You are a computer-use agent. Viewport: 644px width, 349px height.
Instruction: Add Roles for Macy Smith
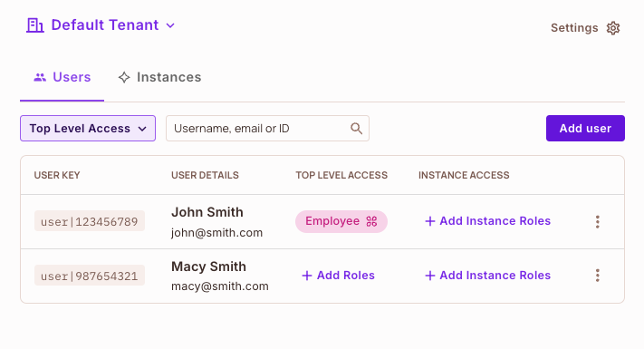(x=338, y=275)
